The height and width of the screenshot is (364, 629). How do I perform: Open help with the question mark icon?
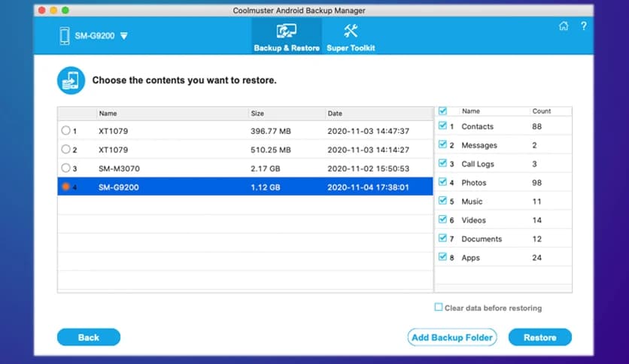(x=584, y=26)
